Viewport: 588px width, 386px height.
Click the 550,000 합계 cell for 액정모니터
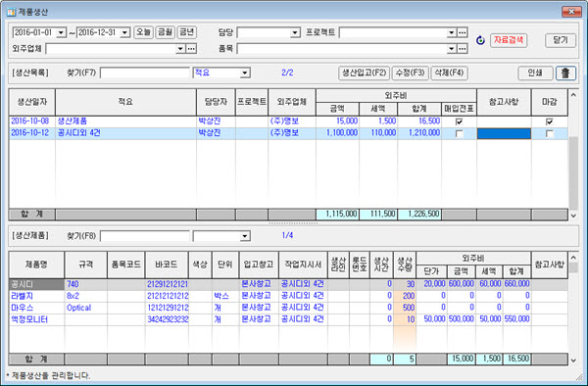tap(516, 319)
